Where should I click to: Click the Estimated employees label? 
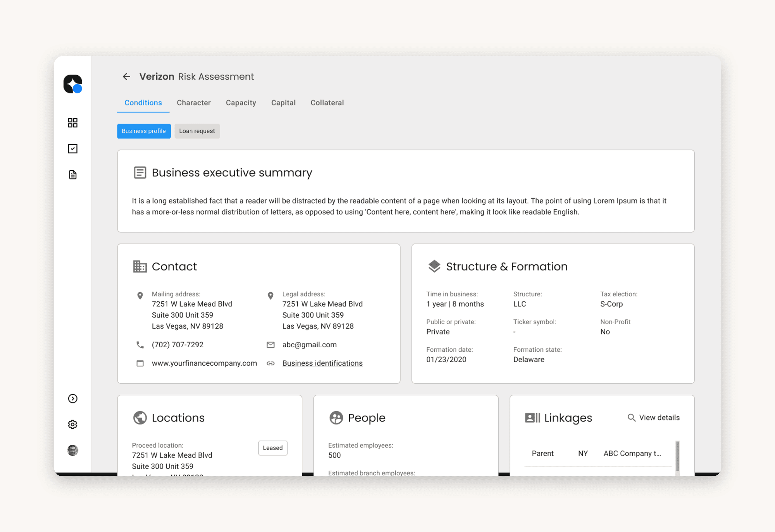click(360, 446)
